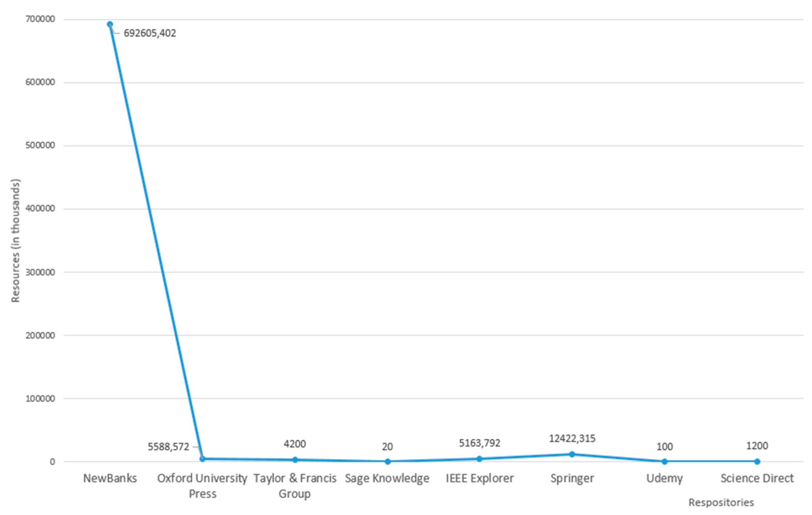Click the NewBanks category label
812x515 pixels.
coord(110,478)
